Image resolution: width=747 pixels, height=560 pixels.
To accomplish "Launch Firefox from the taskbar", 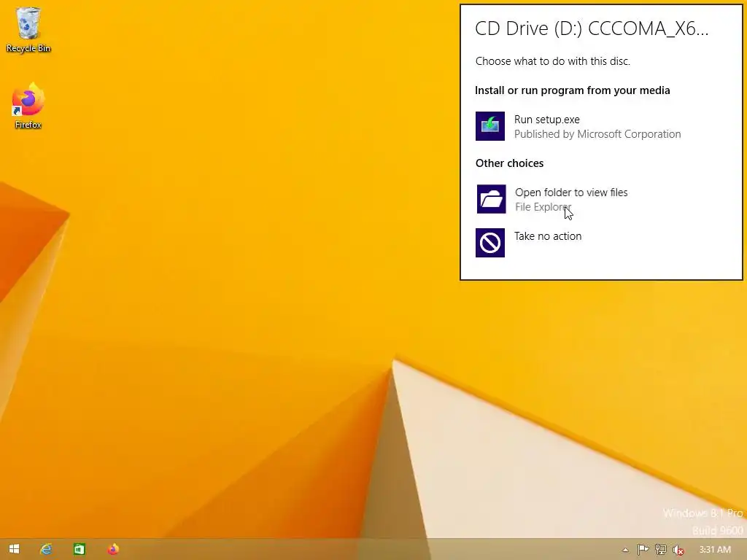I will pyautogui.click(x=113, y=549).
